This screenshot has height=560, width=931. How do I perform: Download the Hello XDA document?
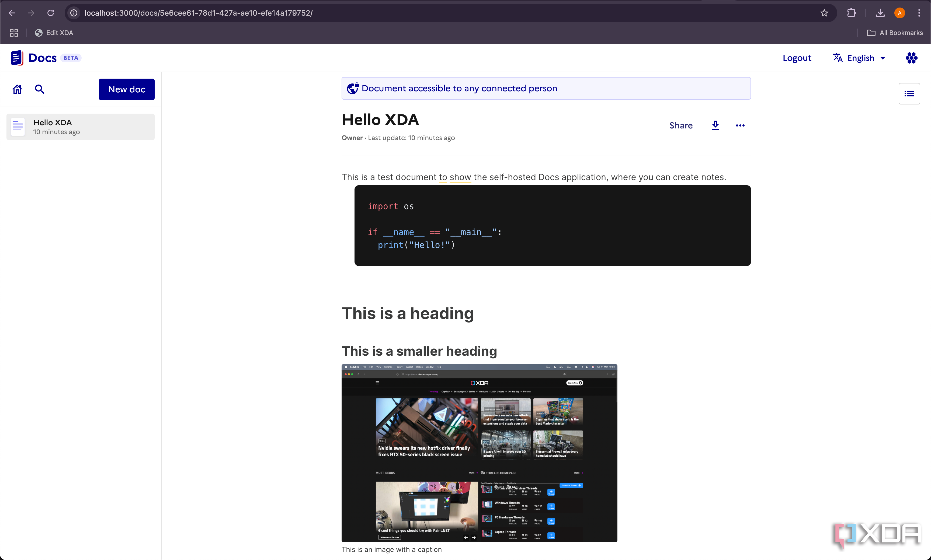click(715, 125)
